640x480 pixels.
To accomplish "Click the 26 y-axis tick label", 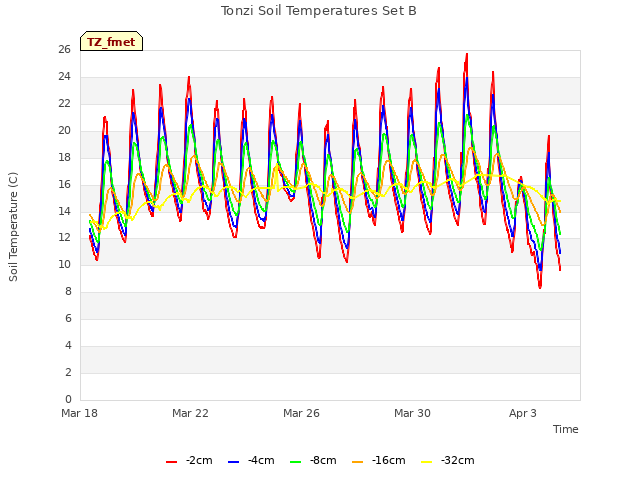I will [64, 50].
